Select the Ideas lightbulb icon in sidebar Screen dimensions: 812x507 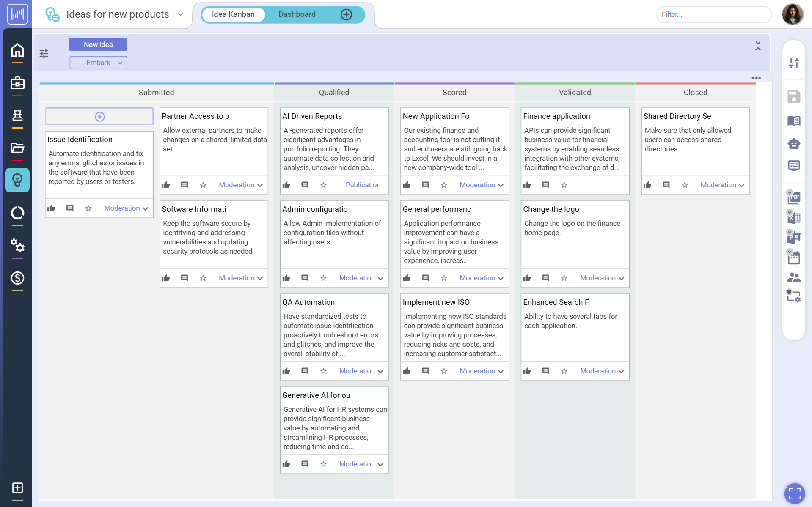coord(17,180)
